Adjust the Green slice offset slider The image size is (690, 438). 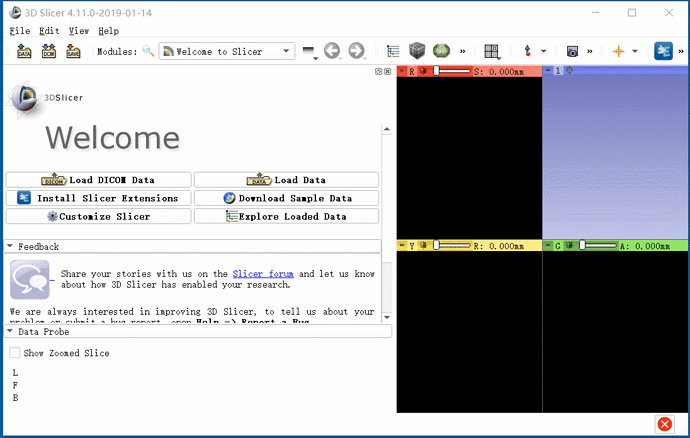coord(598,245)
